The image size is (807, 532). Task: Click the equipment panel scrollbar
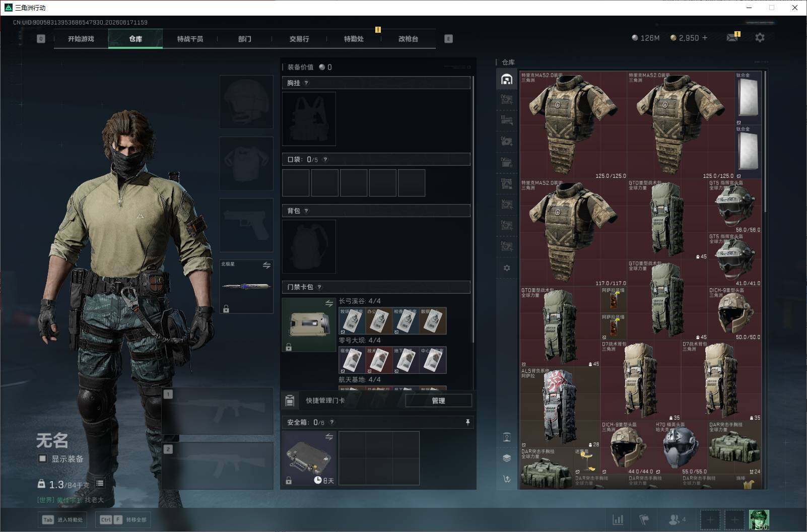pyautogui.click(x=474, y=209)
